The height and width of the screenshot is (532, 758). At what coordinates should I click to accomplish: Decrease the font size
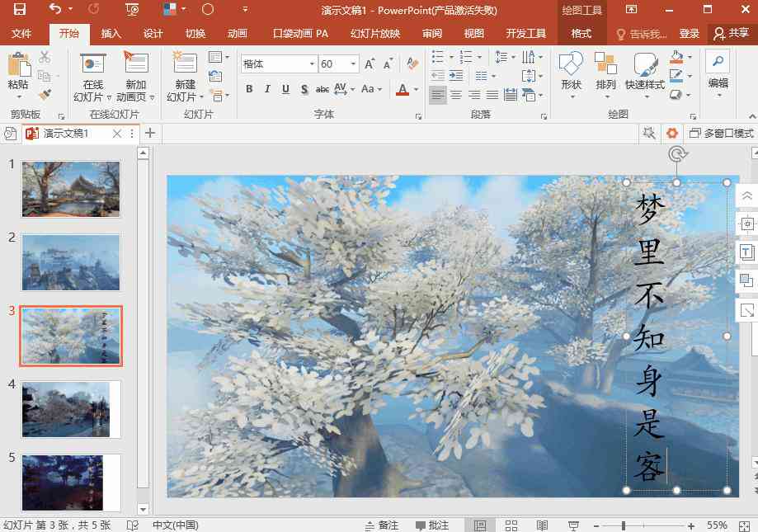coord(388,64)
